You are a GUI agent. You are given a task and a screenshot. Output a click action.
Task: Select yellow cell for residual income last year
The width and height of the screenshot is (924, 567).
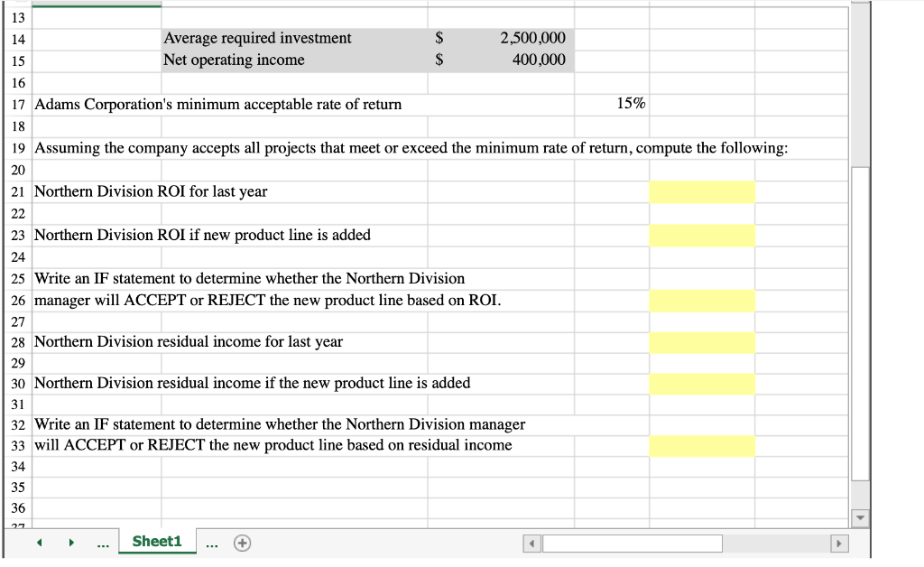click(704, 342)
